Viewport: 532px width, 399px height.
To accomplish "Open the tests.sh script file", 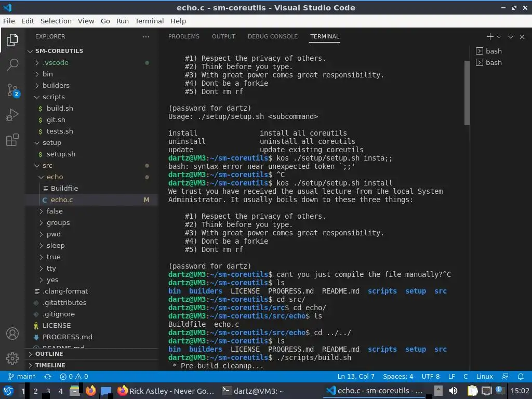I will (x=91, y=131).
